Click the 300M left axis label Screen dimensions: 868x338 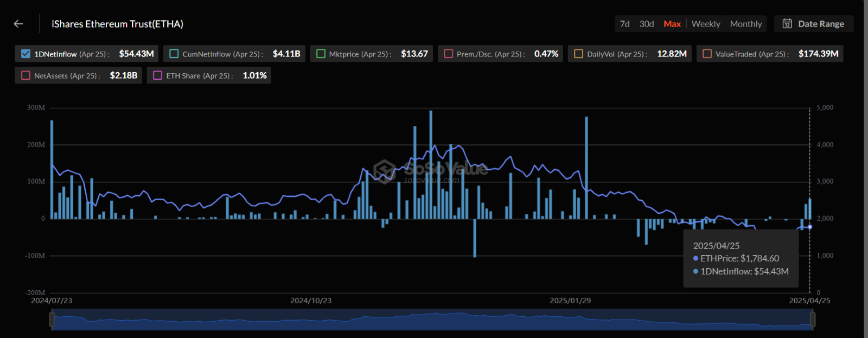pos(36,107)
